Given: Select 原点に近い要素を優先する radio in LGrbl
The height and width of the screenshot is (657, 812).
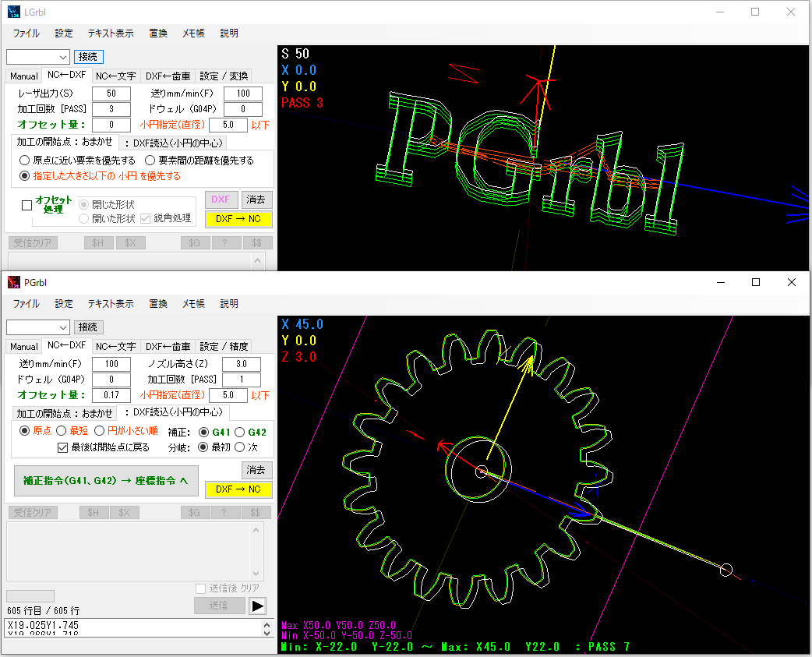Looking at the screenshot, I should pos(24,161).
